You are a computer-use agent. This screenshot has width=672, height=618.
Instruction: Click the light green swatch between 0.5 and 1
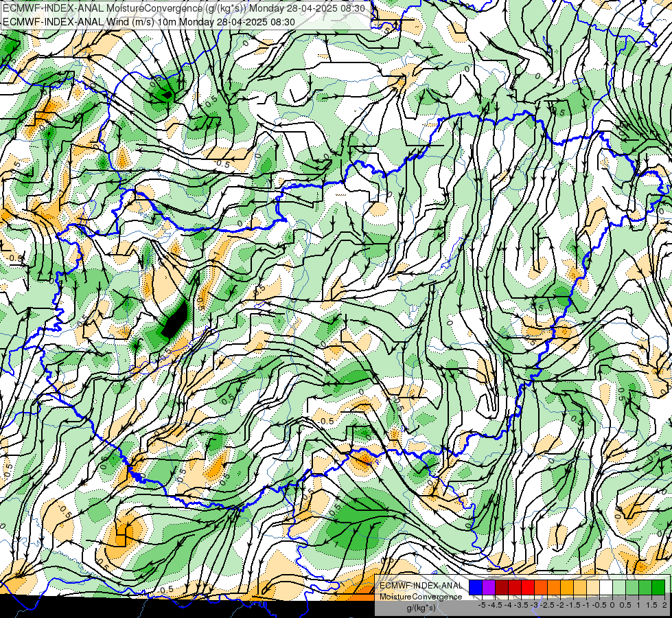[x=632, y=587]
